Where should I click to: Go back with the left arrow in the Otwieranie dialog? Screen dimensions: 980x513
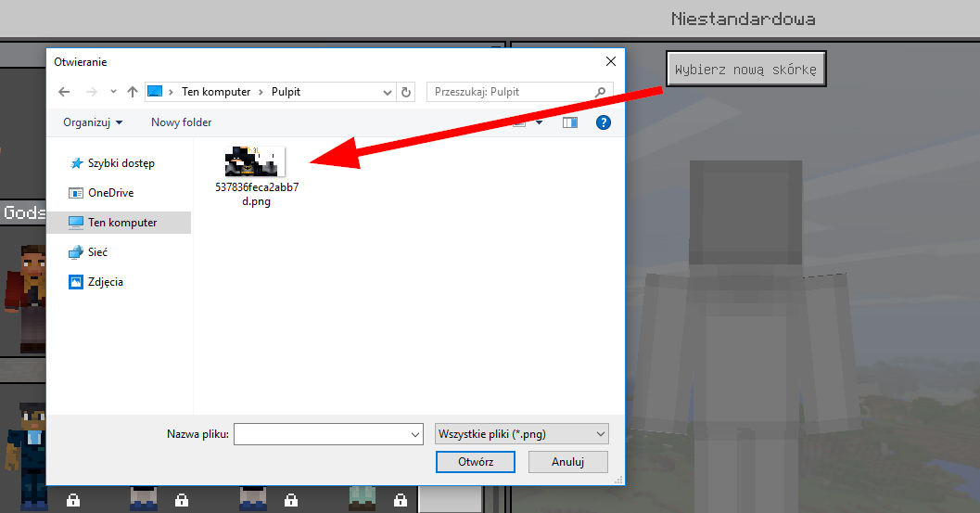point(64,92)
